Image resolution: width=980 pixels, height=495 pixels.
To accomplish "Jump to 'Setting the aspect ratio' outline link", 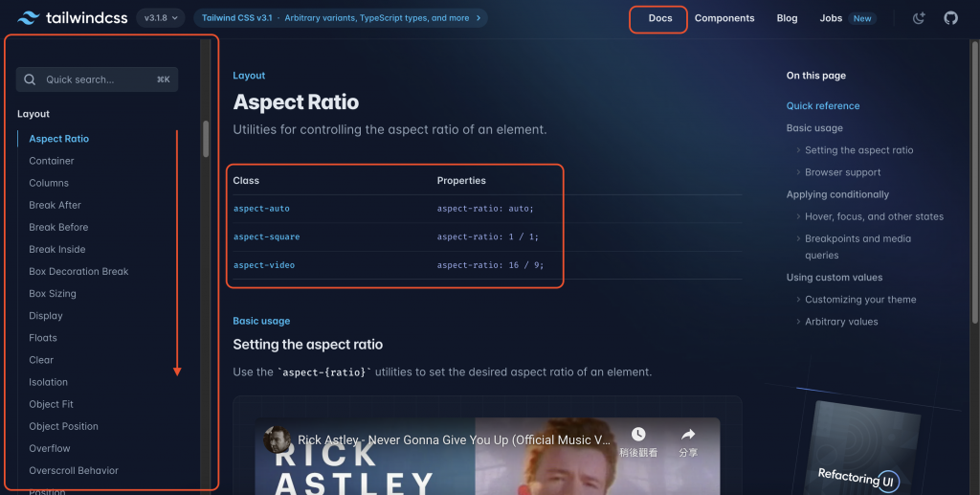I will pos(858,150).
